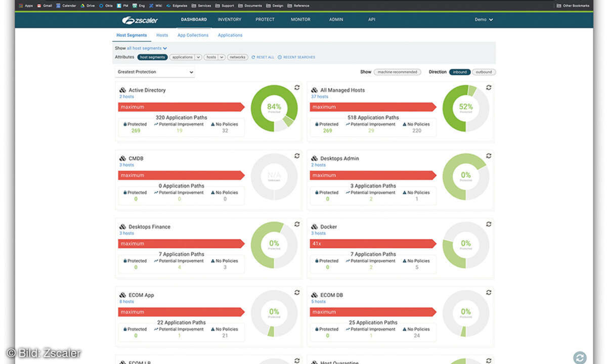Click the Docker segment icon
Viewport: 607px width, 364px height.
[314, 226]
